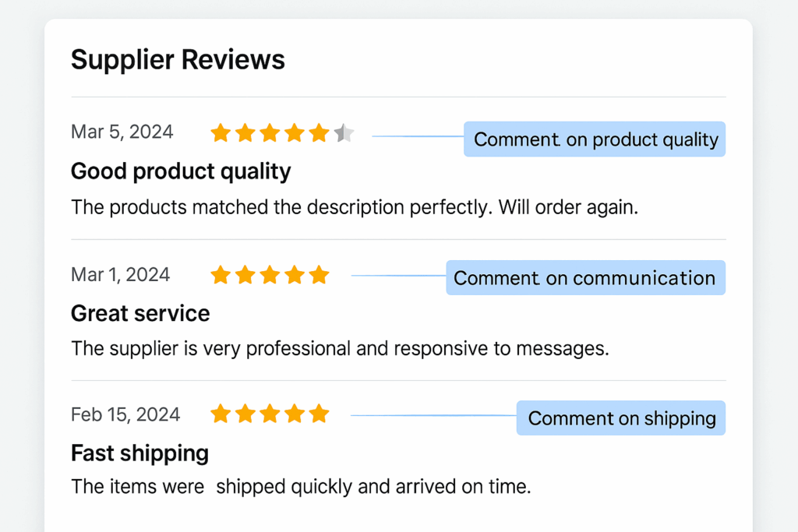This screenshot has height=532, width=798.
Task: Open the Comment on product quality label
Action: pyautogui.click(x=594, y=139)
